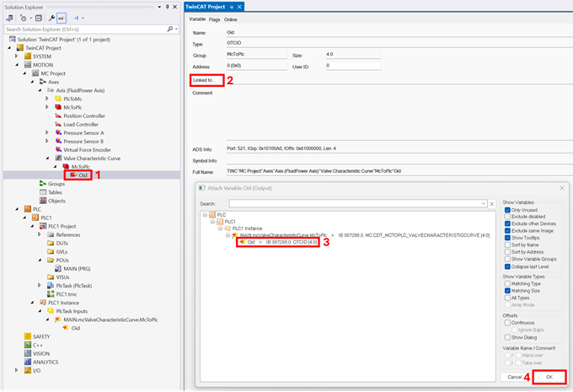
Task: Confirm with the OK button
Action: pos(549,377)
